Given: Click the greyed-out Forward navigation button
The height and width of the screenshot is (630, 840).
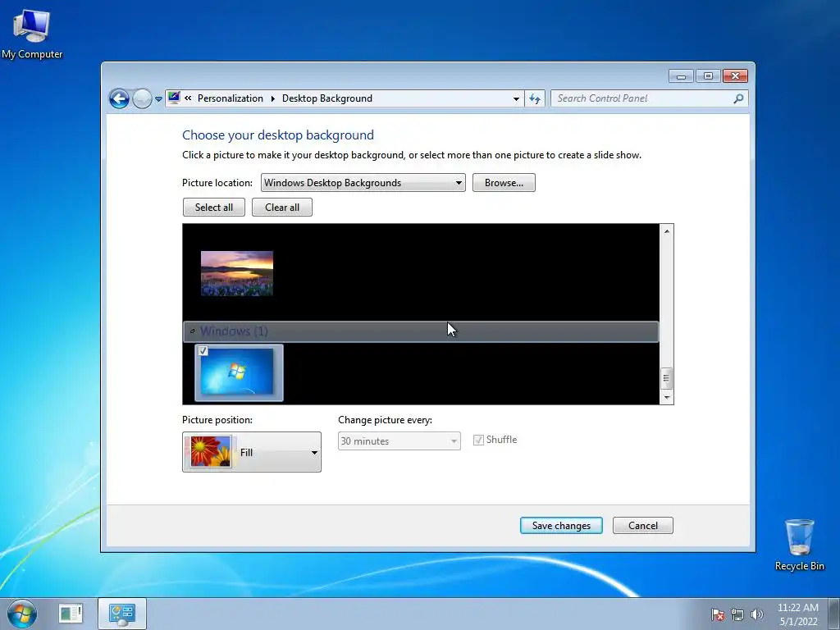Looking at the screenshot, I should [x=142, y=98].
